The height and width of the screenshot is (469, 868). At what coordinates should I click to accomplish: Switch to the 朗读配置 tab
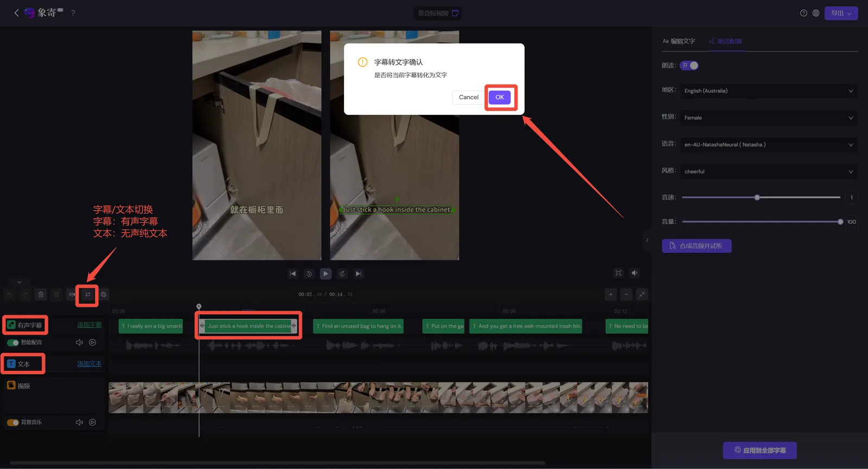click(726, 41)
